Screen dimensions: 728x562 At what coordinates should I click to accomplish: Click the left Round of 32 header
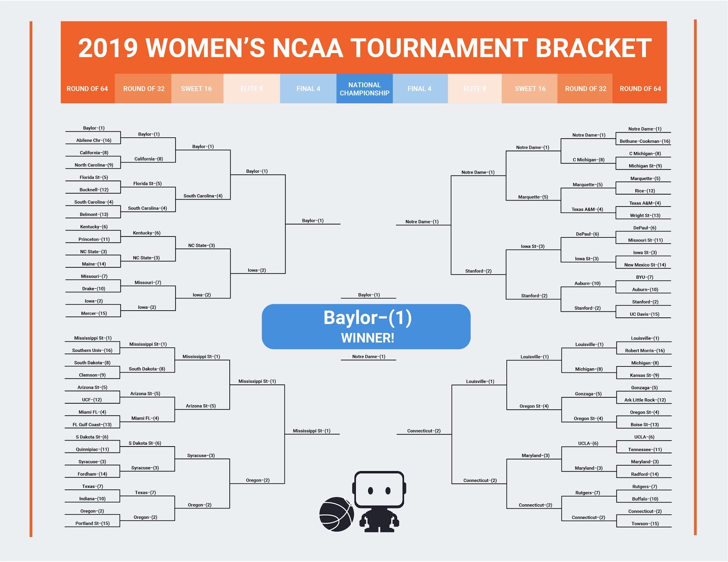[x=144, y=89]
